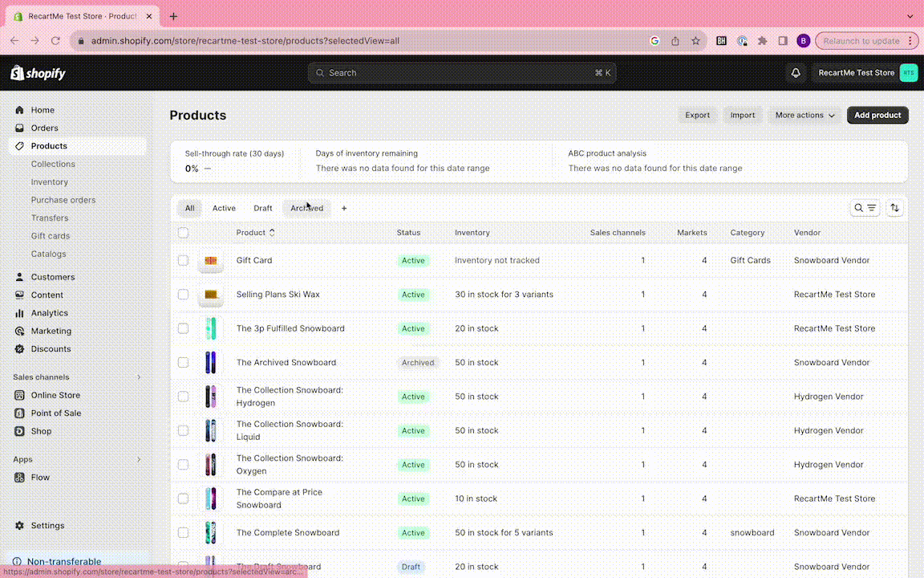Expand the More actions dropdown
The image size is (924, 578).
pyautogui.click(x=804, y=116)
